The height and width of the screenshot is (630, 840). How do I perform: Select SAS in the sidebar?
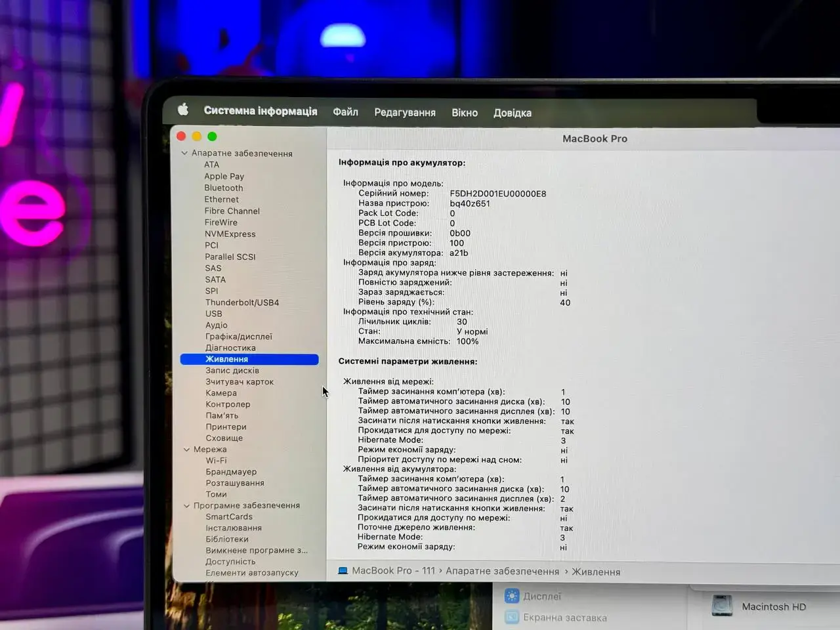click(x=213, y=268)
